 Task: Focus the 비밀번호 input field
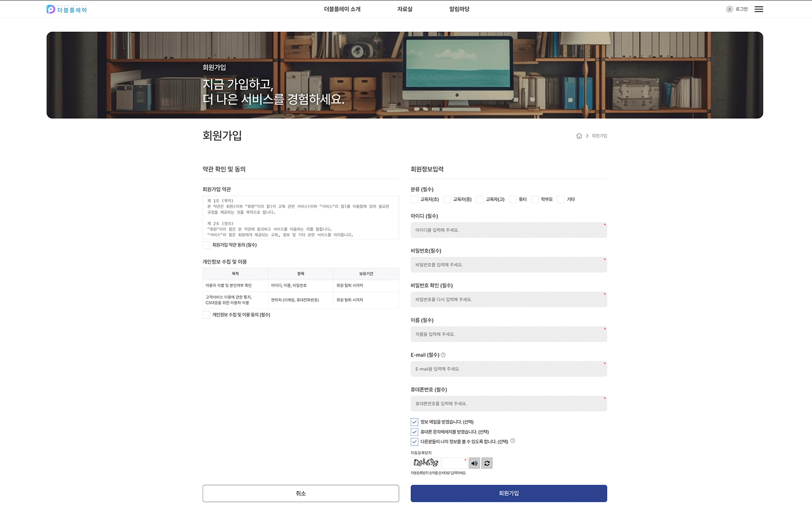[509, 265]
